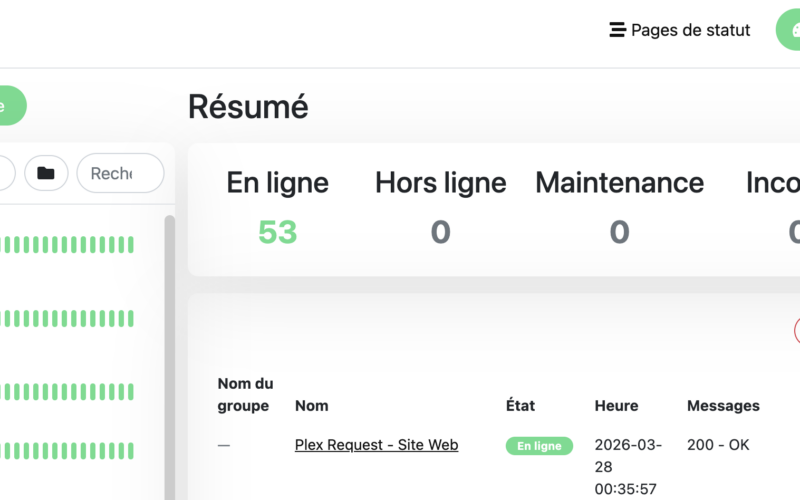Click the Heure column header
Viewport: 800px width, 500px height.
pos(616,406)
